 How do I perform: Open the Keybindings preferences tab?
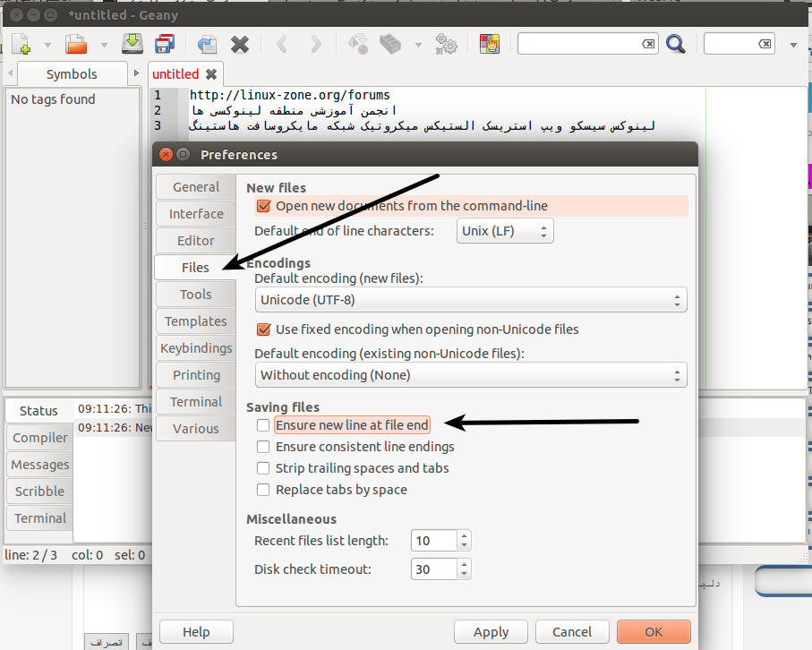[195, 348]
